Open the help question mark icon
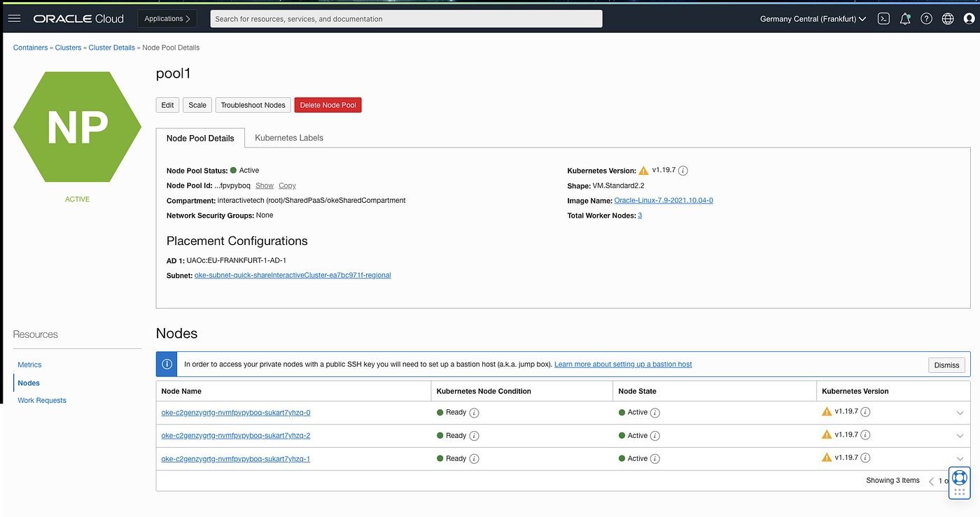980x517 pixels. [x=926, y=19]
